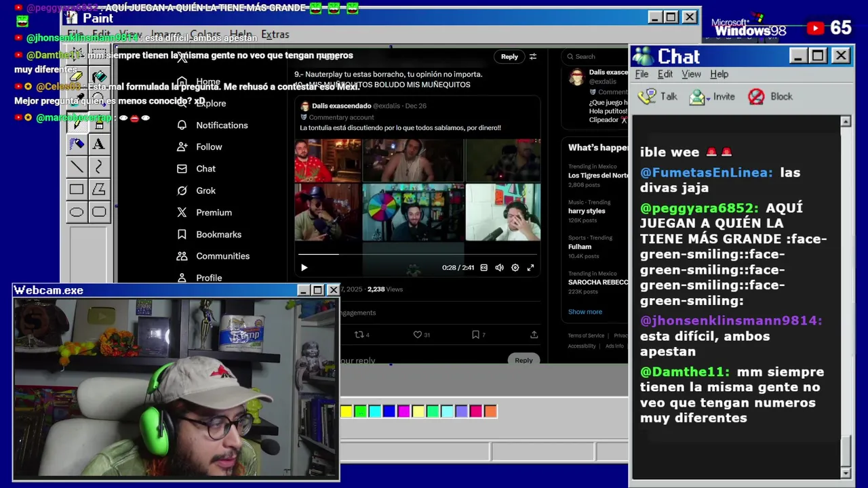Pick the yellow color swatch
This screenshot has width=868, height=488.
[346, 411]
